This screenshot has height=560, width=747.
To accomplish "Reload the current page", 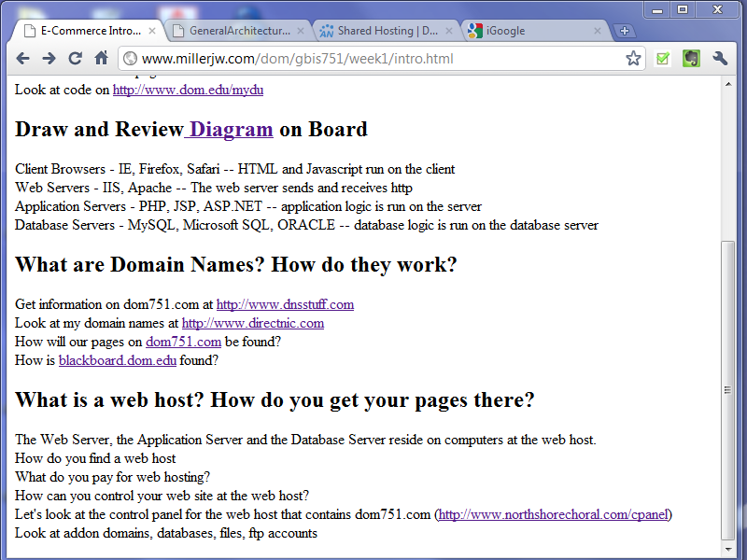I will pos(76,59).
